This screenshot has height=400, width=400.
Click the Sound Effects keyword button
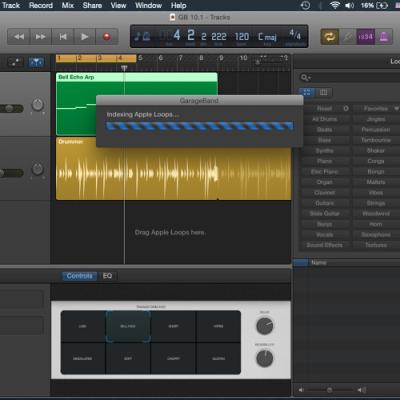pyautogui.click(x=324, y=245)
